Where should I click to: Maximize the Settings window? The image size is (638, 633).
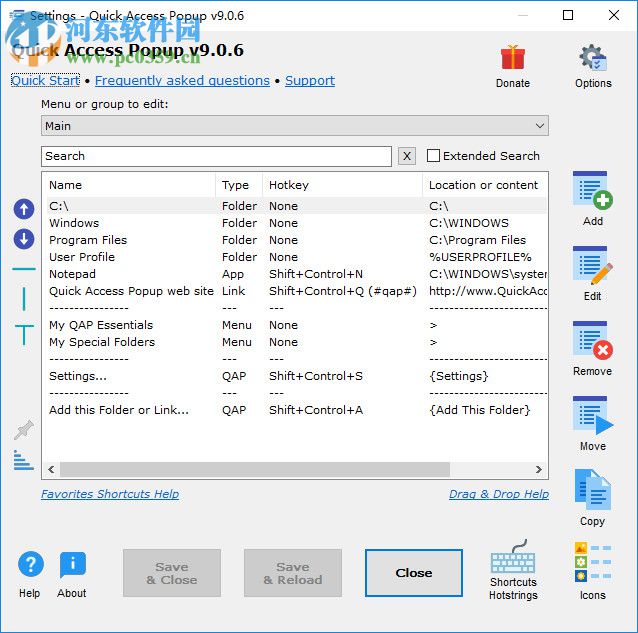(568, 15)
